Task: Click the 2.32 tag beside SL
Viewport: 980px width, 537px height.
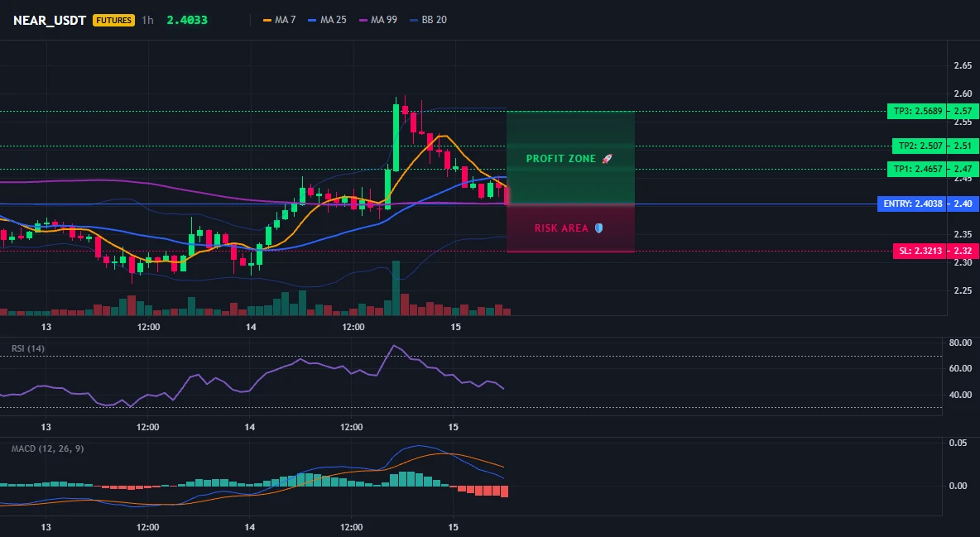Action: 963,252
